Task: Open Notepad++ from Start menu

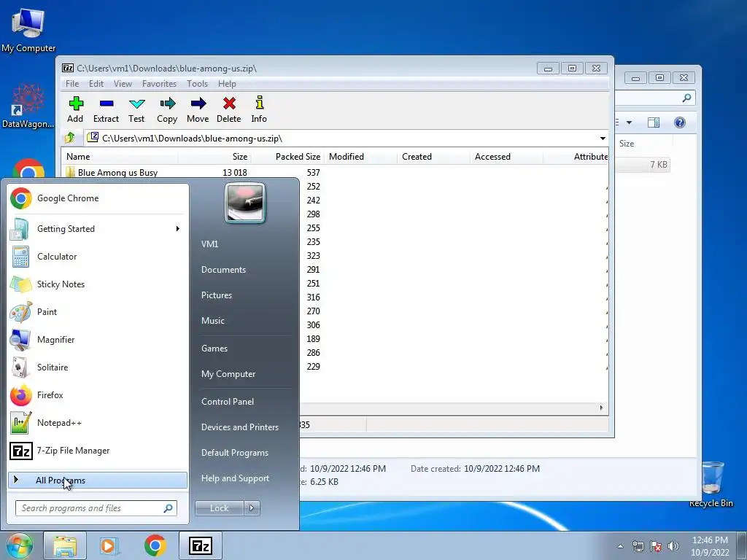Action: 97,422
